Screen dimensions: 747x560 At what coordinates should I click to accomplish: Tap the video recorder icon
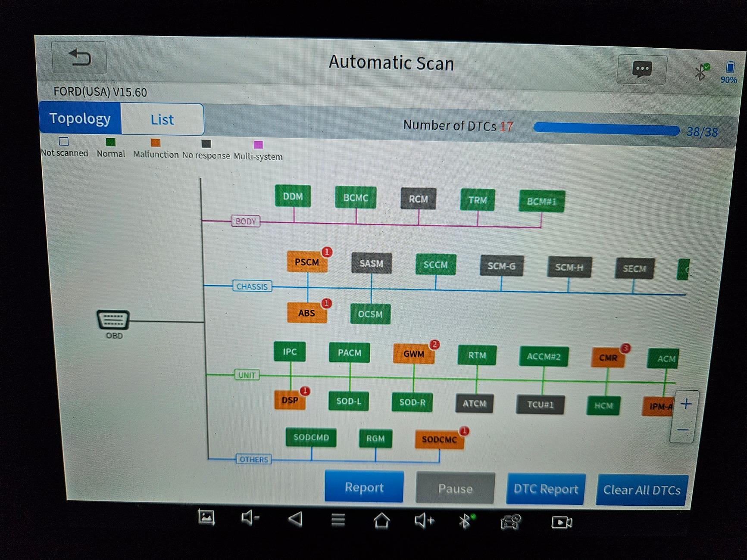coord(561,523)
